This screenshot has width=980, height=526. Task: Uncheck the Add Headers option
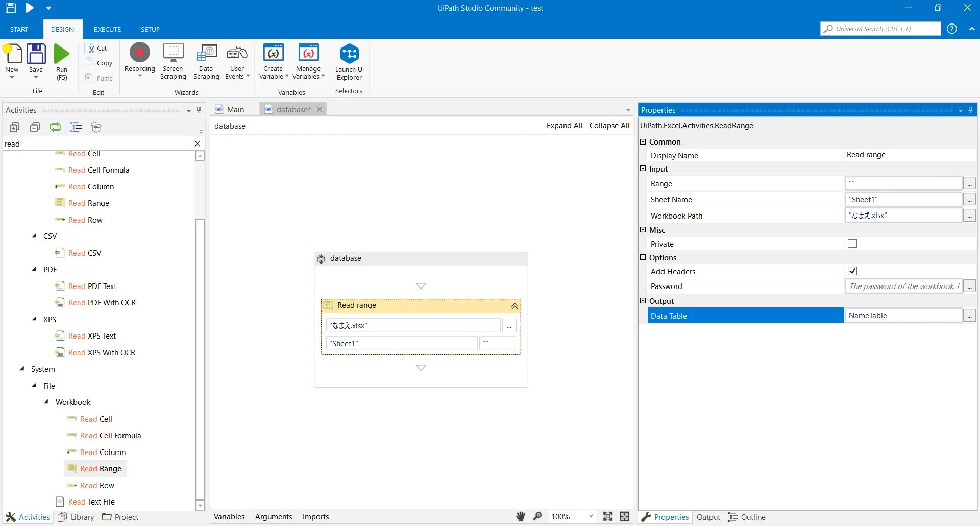(851, 271)
